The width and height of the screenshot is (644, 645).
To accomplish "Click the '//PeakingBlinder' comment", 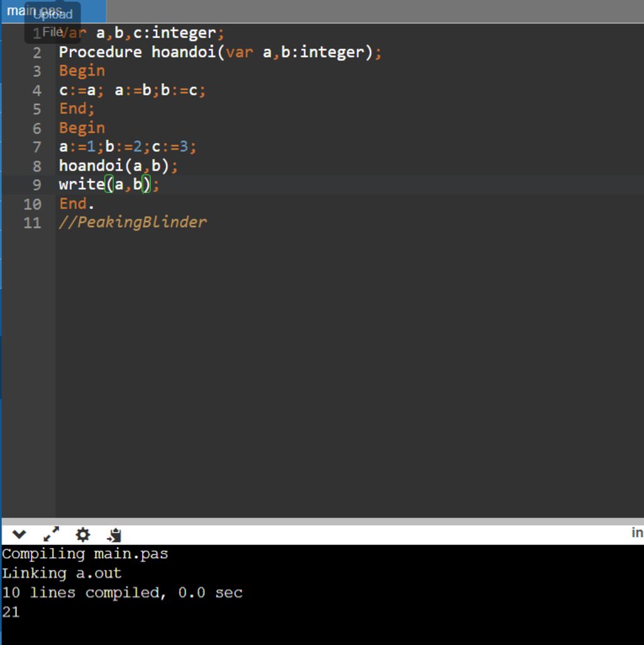I will coord(133,223).
